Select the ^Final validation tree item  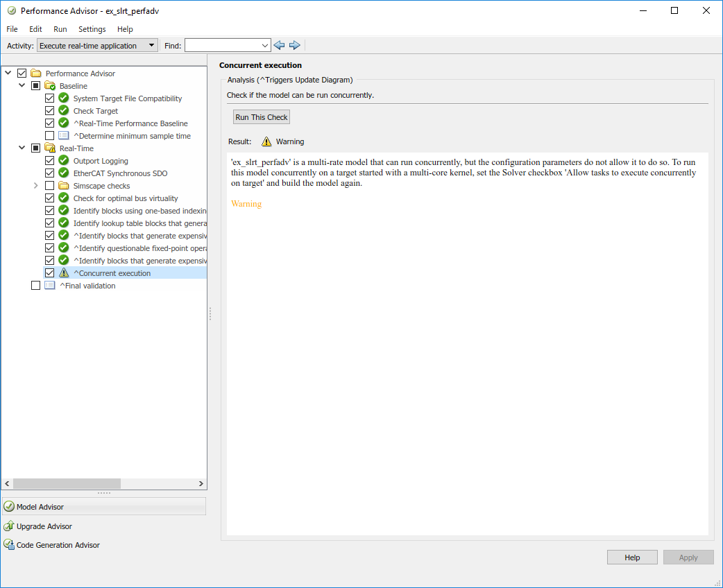coord(87,285)
